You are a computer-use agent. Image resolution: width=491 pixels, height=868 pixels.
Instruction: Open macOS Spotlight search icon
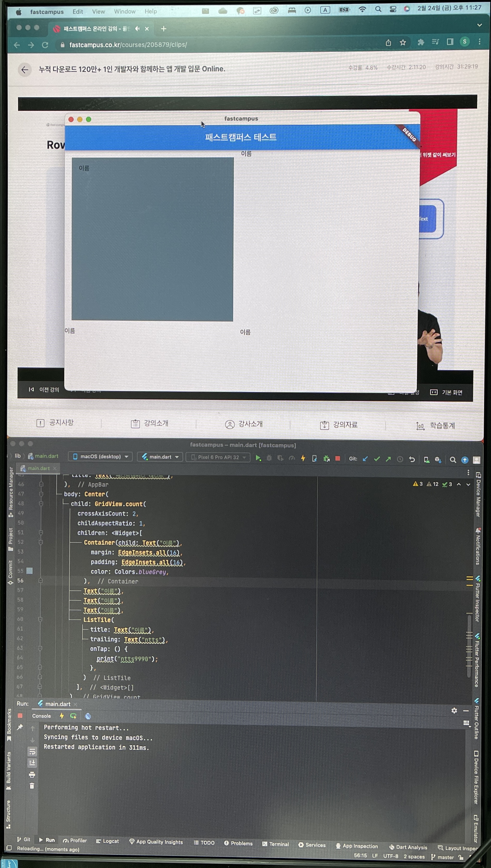point(378,9)
